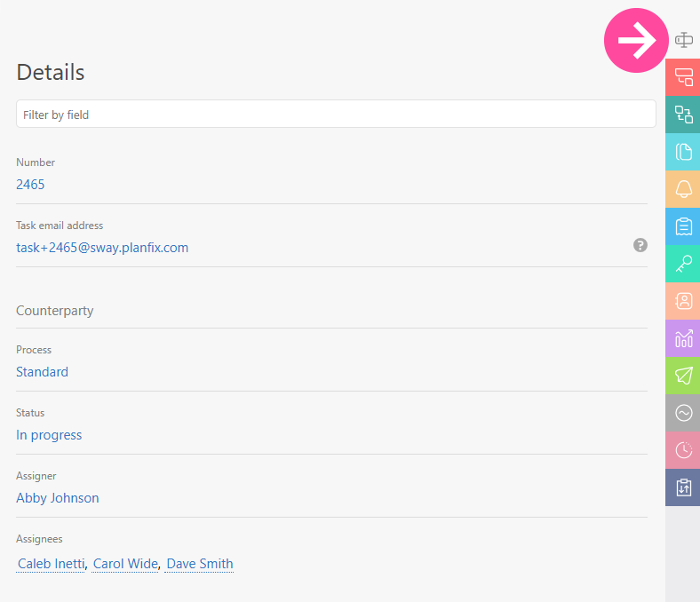Open the teal linked tasks icon
Viewport: 700px width, 602px height.
click(683, 115)
